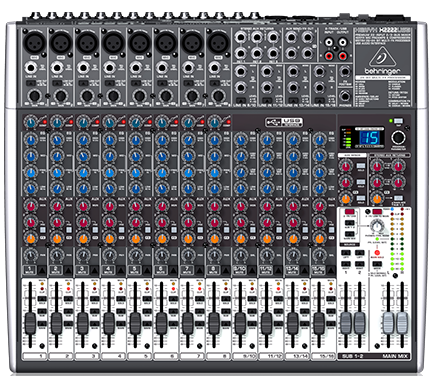This screenshot has height=376, width=433.
Task: Click the orange FX aux send master knob
Action: point(346,199)
